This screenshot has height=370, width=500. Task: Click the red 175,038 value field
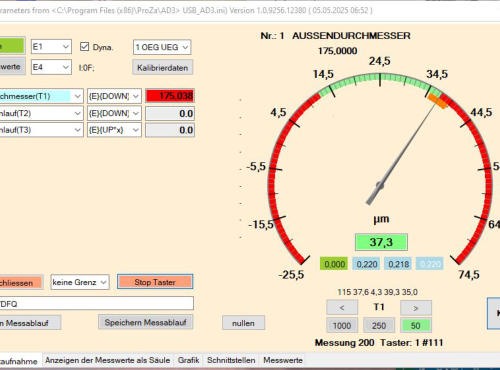coord(170,96)
